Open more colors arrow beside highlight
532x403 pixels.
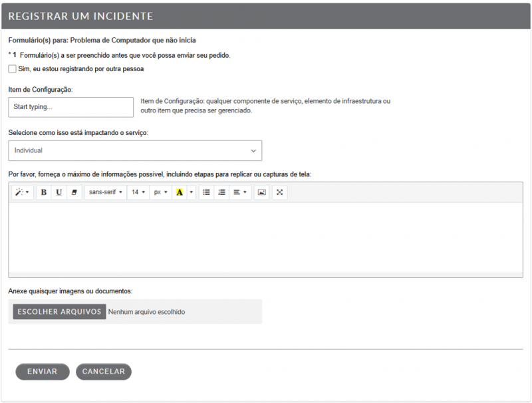click(192, 192)
